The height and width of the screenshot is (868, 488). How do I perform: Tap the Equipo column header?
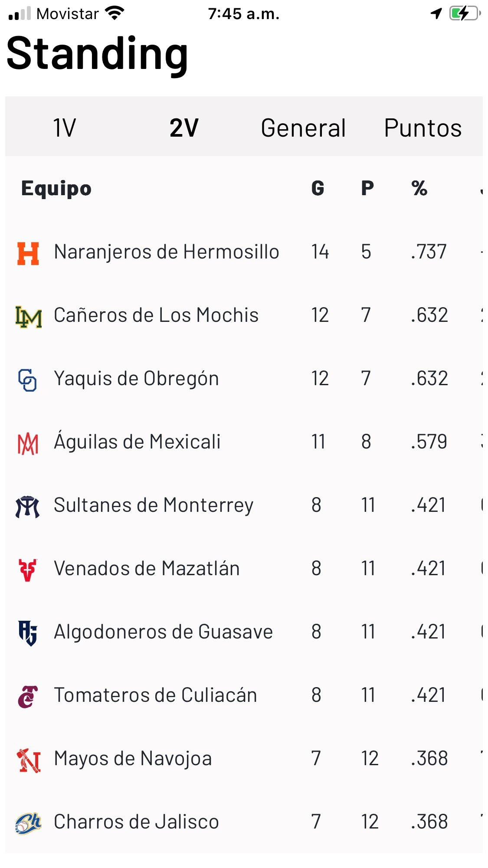(56, 188)
